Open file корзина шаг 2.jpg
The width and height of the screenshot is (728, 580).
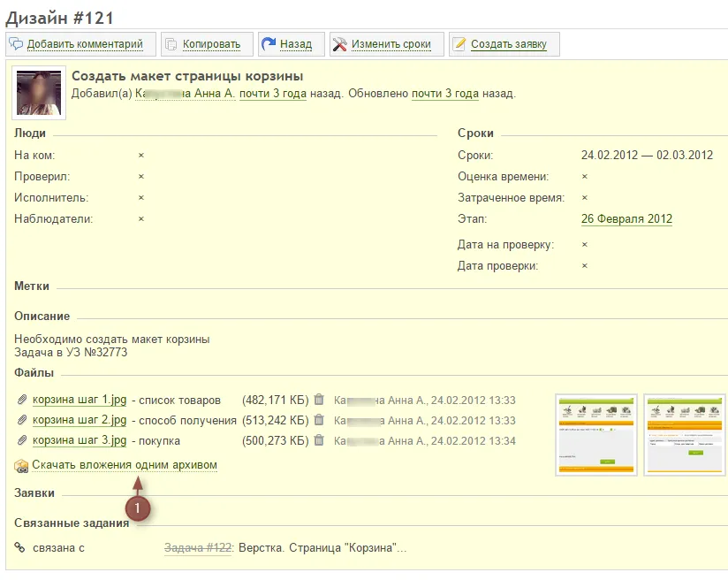[80, 420]
